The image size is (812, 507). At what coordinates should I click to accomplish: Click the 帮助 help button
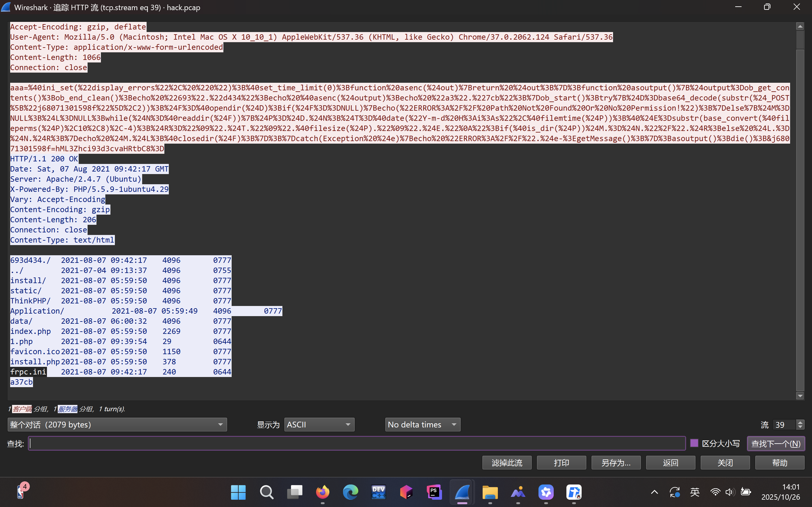pos(780,463)
